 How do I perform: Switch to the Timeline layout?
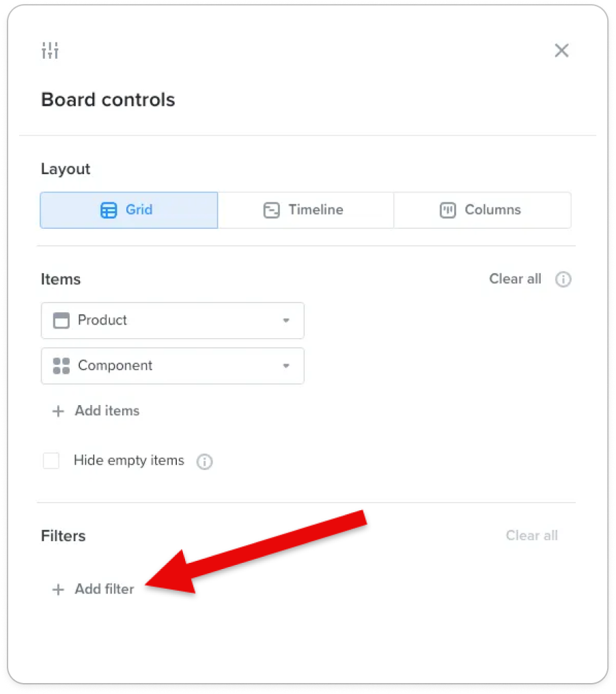(x=306, y=210)
